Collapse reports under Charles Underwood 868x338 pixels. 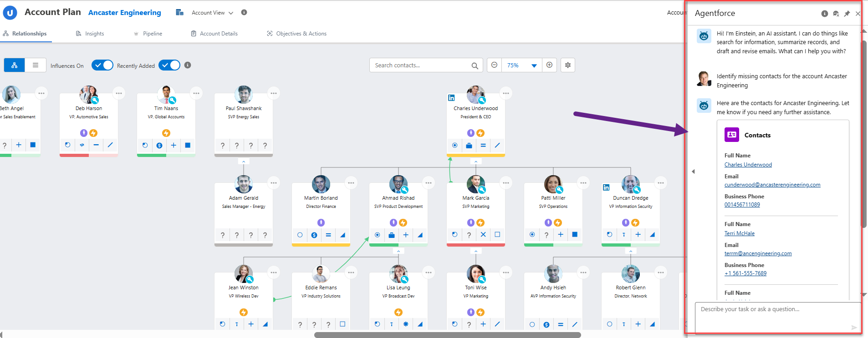point(476,161)
